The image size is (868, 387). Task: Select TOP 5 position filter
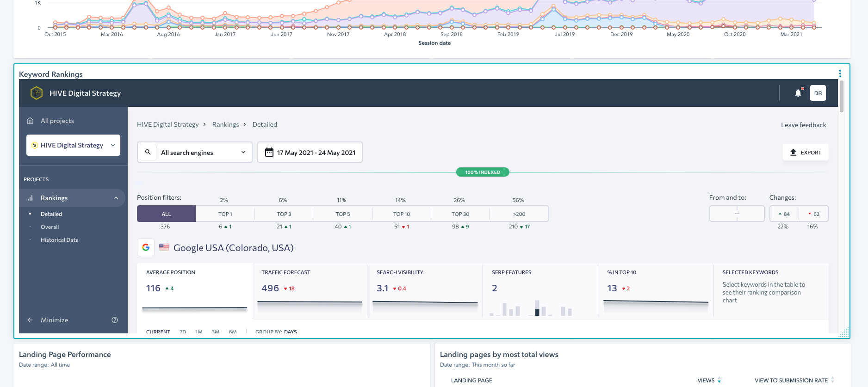click(x=343, y=214)
